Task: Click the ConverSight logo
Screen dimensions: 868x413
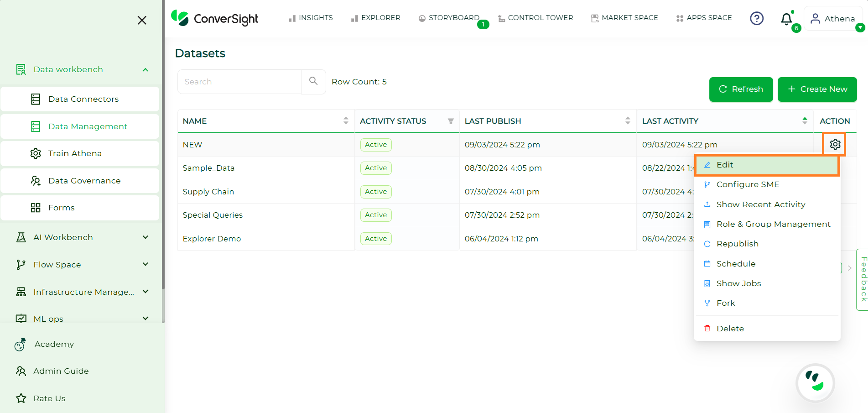Action: 214,18
